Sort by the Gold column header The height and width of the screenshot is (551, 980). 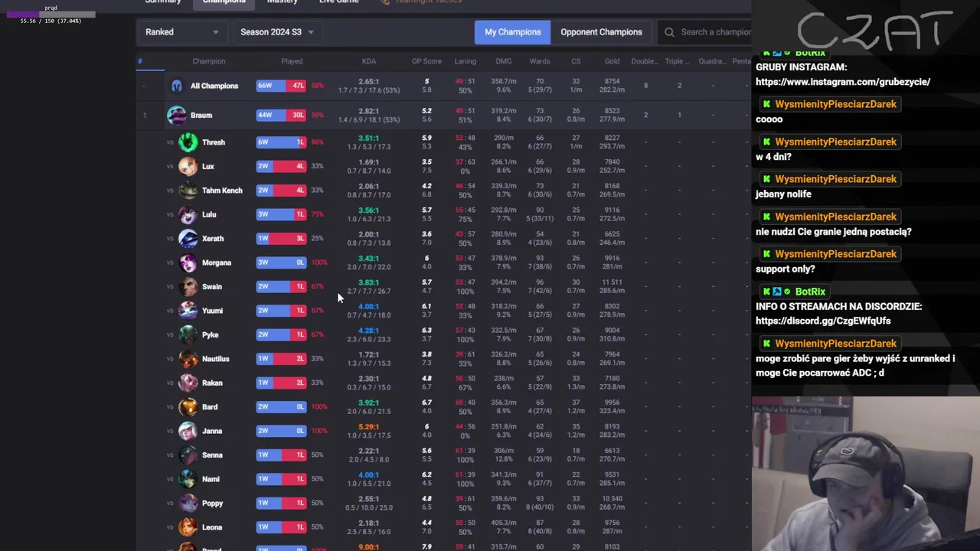(x=612, y=61)
